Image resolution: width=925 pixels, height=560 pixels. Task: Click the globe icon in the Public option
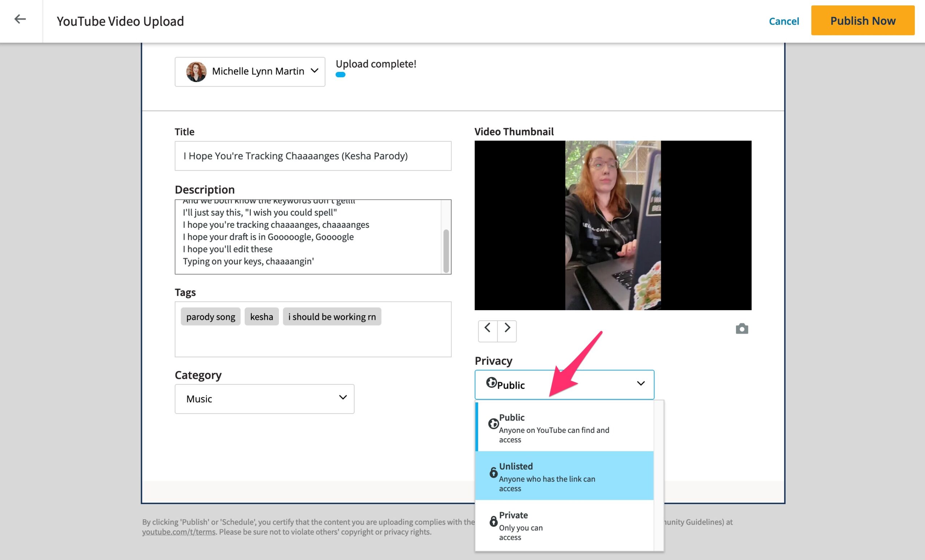[x=493, y=424]
